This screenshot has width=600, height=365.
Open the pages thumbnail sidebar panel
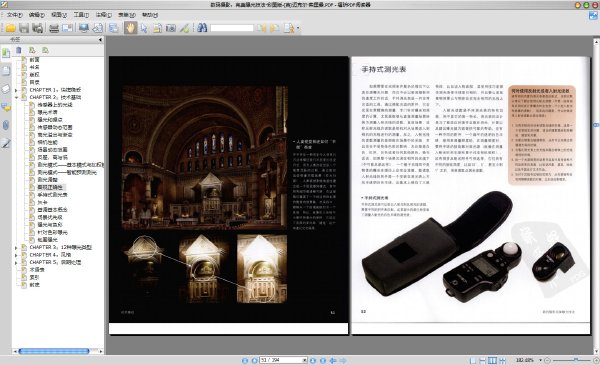[x=6, y=71]
